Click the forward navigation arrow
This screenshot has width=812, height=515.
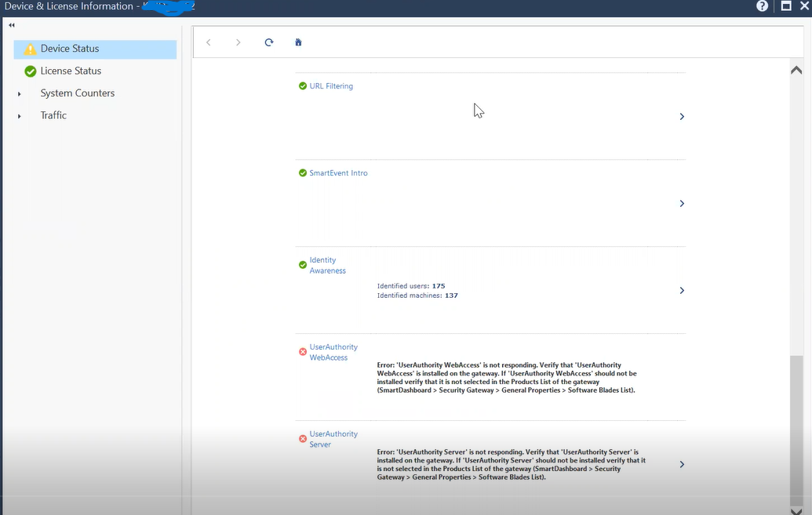tap(238, 42)
